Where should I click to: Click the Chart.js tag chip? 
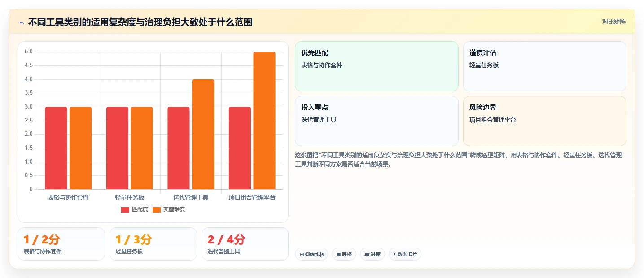pyautogui.click(x=311, y=254)
